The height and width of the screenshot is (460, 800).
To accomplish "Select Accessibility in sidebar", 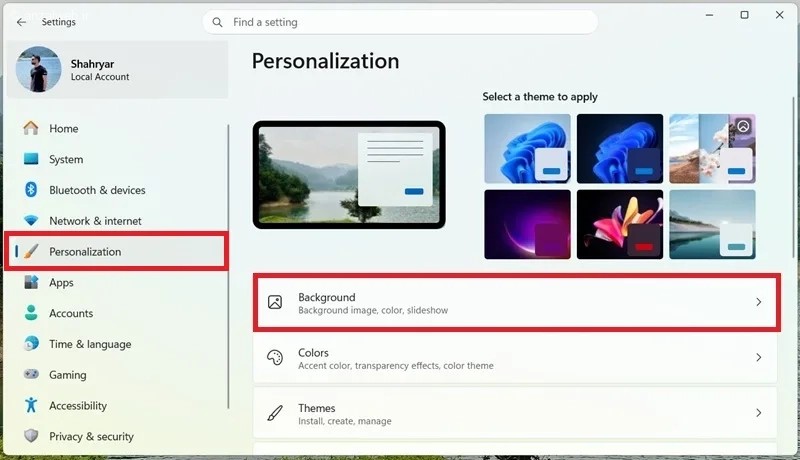I will click(x=116, y=405).
